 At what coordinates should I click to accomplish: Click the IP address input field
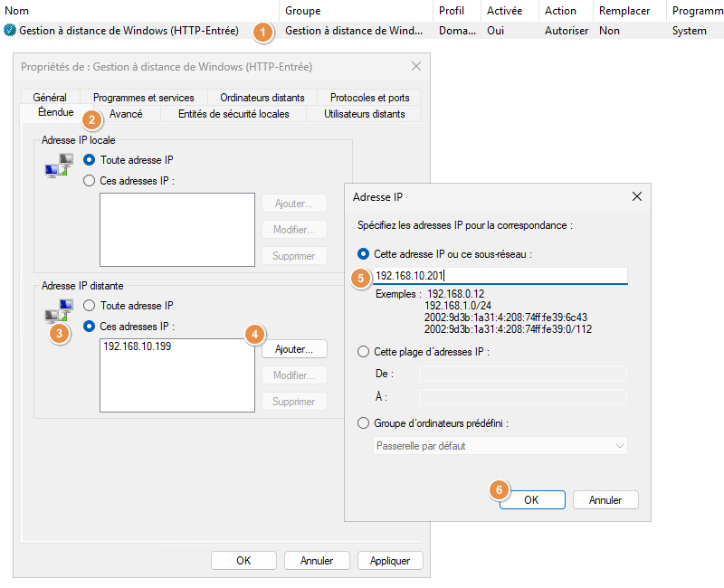pyautogui.click(x=500, y=276)
